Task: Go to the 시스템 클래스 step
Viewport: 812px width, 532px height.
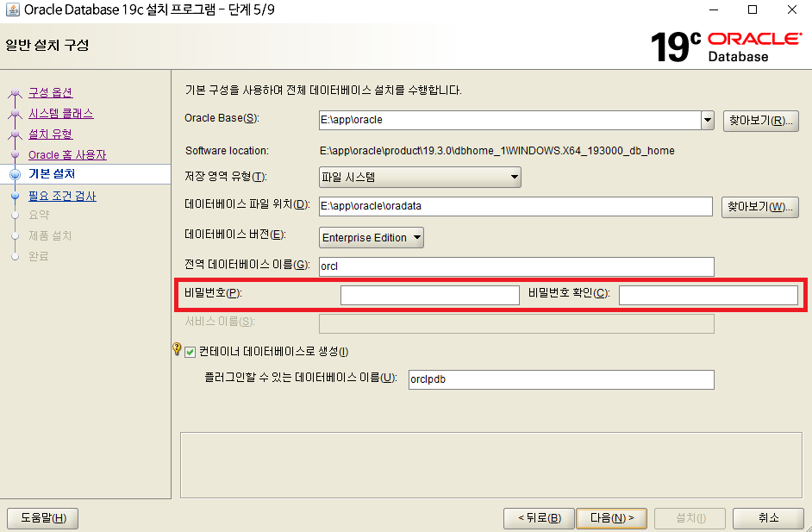Action: pos(60,114)
